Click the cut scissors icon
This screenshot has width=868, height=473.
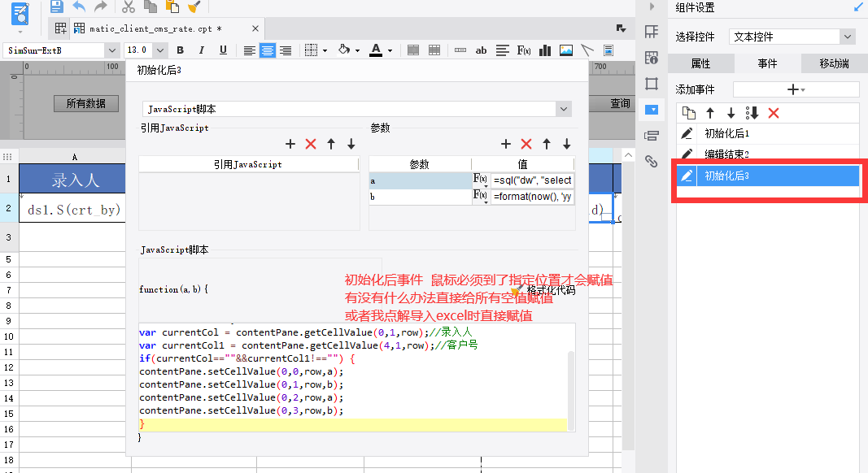[x=129, y=7]
